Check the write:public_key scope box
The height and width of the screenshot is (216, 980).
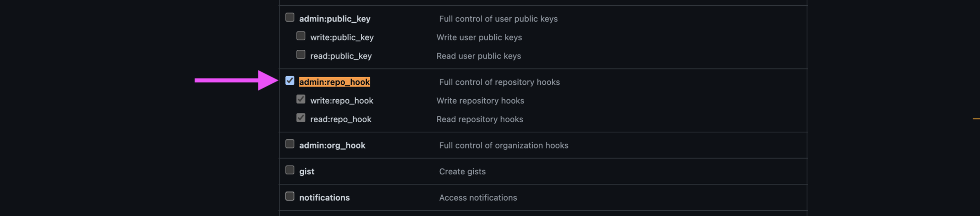301,36
